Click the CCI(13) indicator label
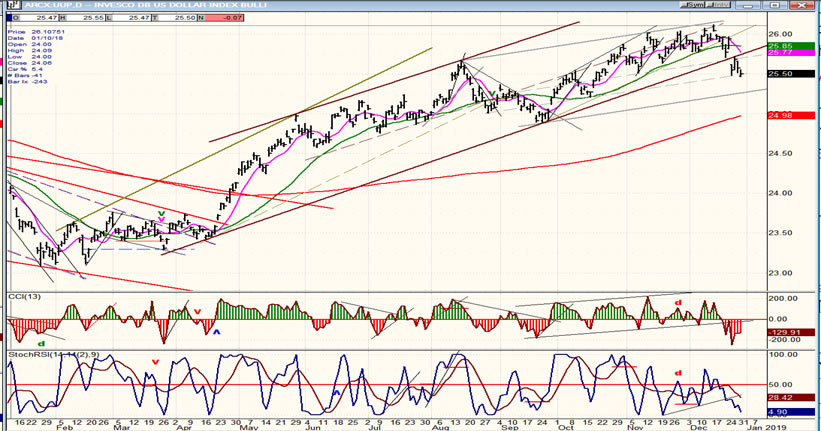This screenshot has height=431, width=821. point(24,297)
